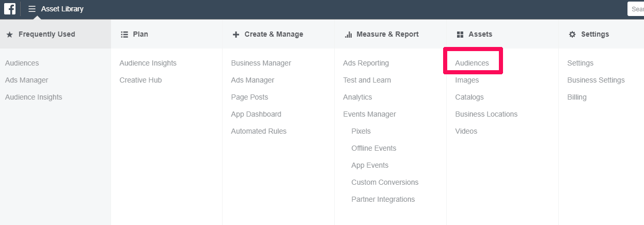Select Creative Hub
This screenshot has width=644, height=225.
140,80
